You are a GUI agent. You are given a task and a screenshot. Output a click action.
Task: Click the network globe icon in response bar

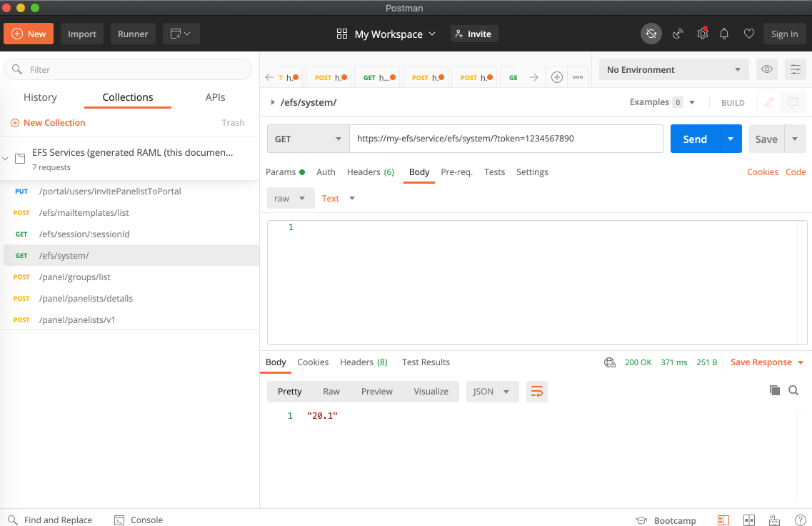[x=609, y=362]
